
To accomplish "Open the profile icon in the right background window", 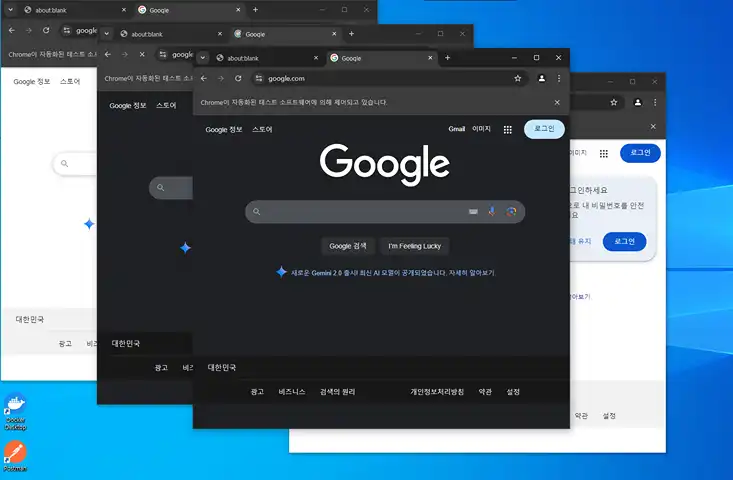I will pos(638,102).
